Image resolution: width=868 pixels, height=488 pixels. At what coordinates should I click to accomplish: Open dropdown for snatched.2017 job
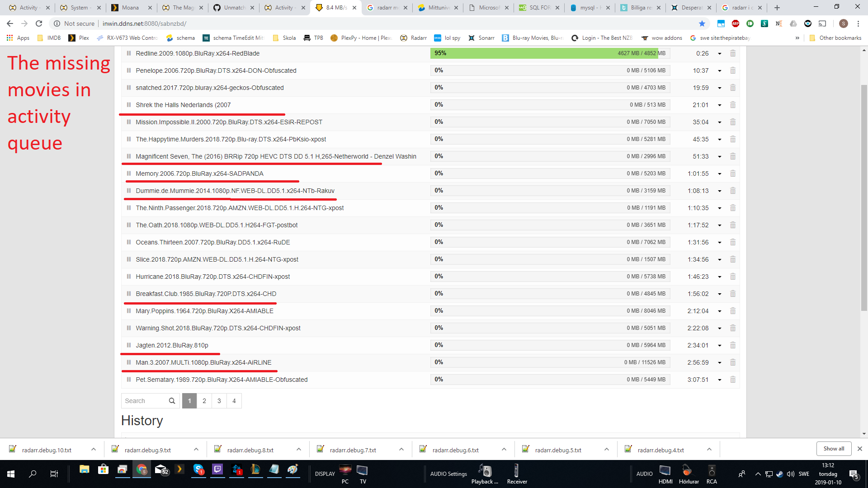[719, 88]
